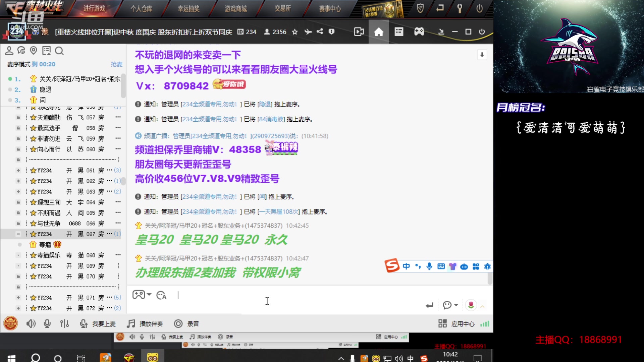Start Sogou voice input microphone
This screenshot has height=362, width=644.
[429, 266]
